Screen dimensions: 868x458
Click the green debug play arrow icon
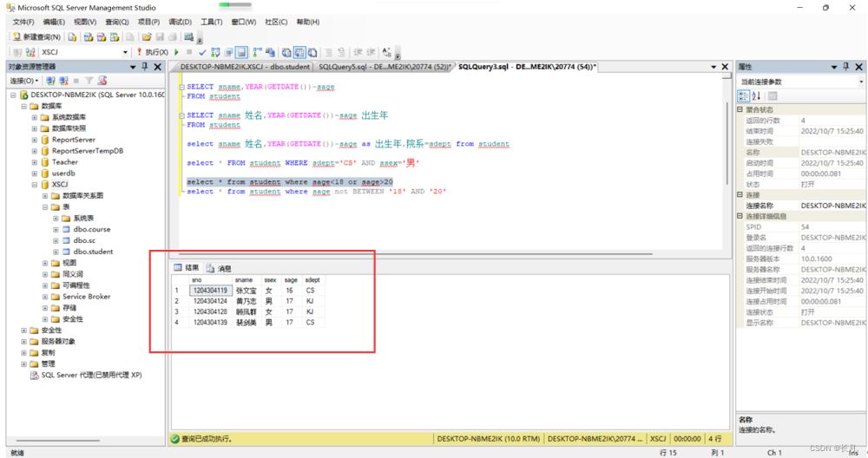point(177,53)
